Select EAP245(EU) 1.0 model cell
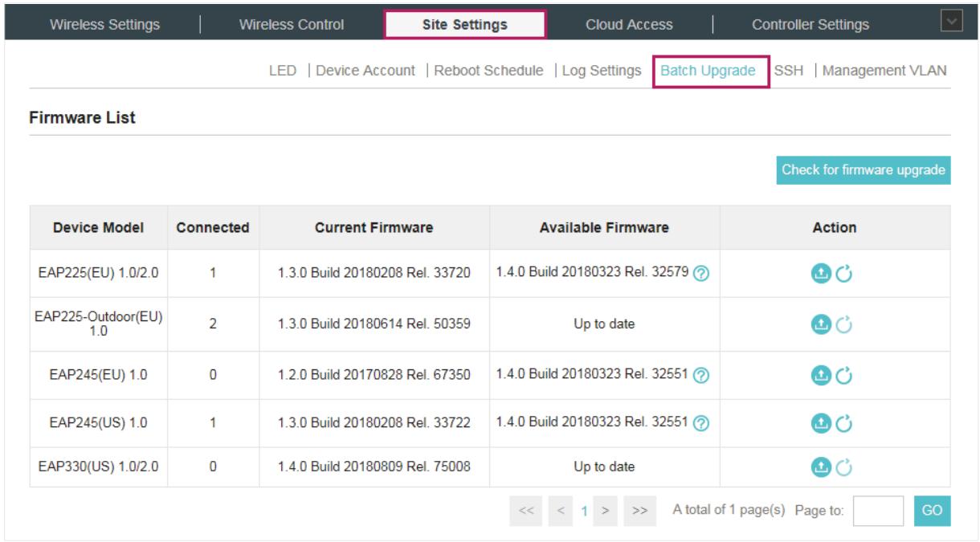The image size is (980, 542). coord(99,375)
